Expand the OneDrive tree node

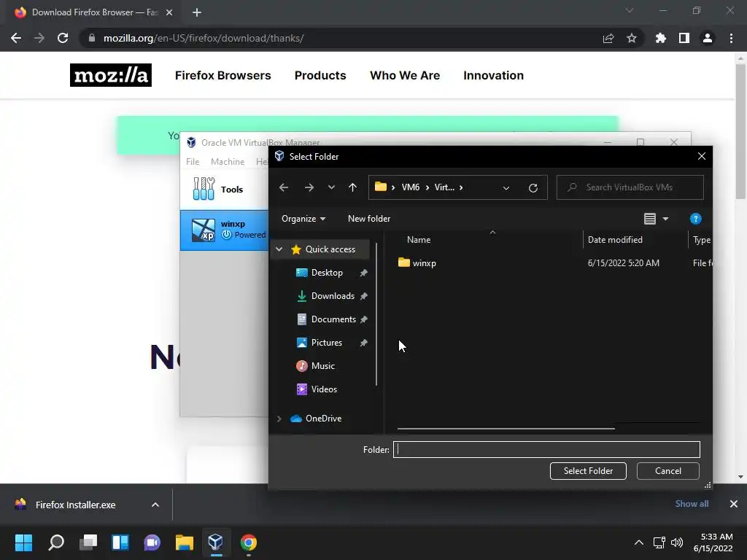tap(279, 419)
